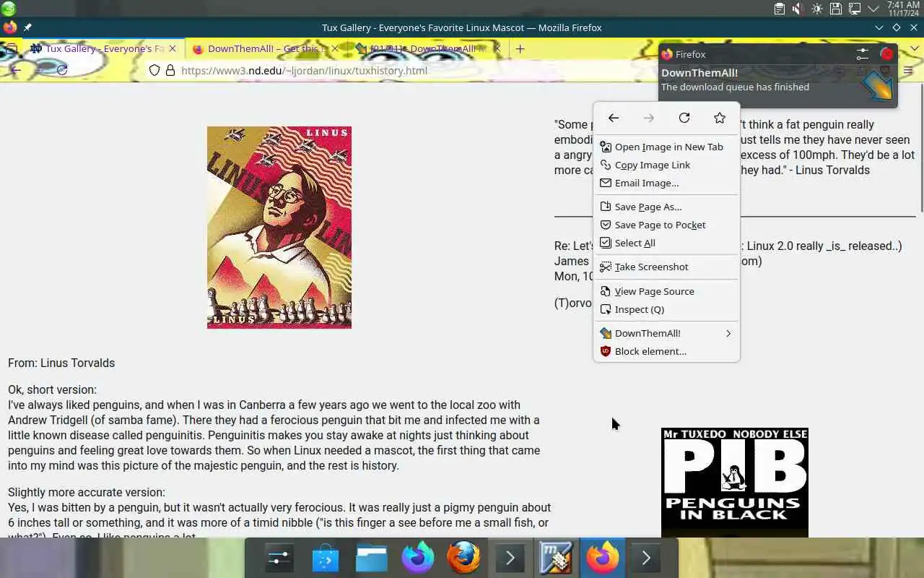Open the file manager dock icon

click(x=371, y=558)
